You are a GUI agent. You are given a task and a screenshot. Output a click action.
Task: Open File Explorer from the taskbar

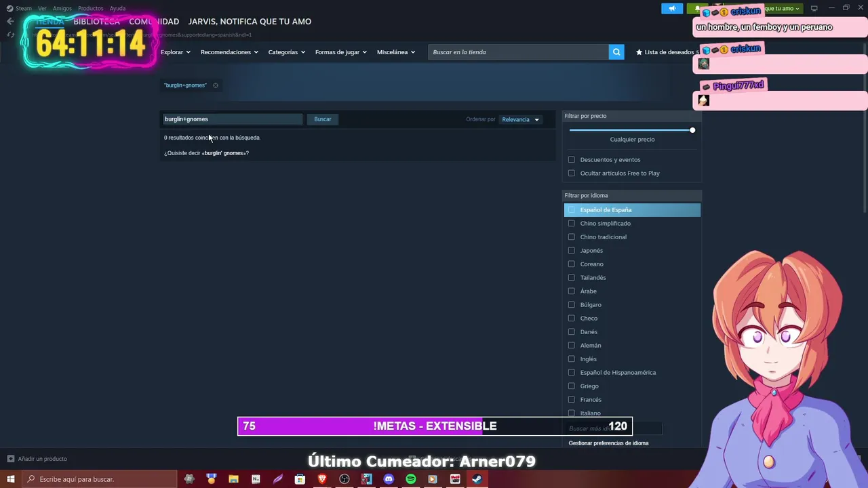(x=233, y=479)
